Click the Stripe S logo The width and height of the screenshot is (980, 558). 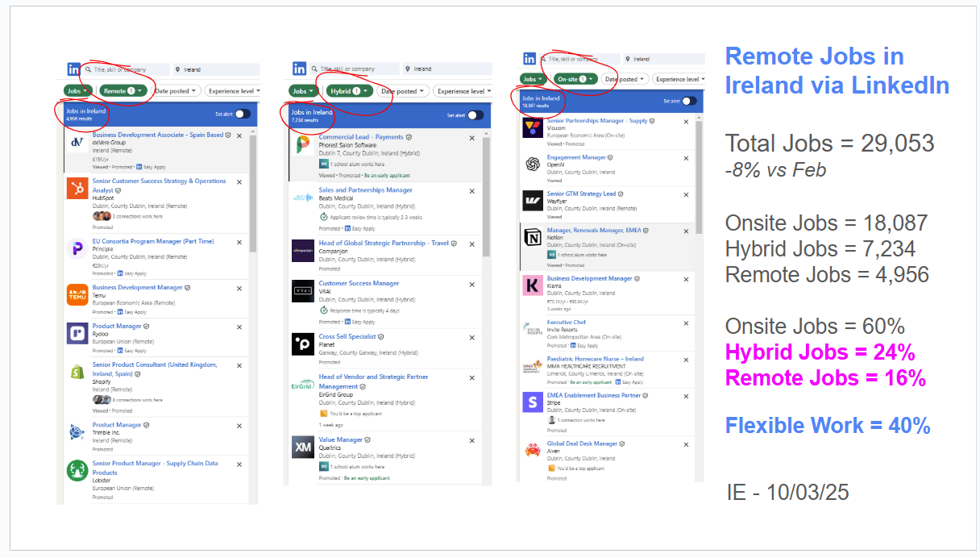pyautogui.click(x=533, y=402)
